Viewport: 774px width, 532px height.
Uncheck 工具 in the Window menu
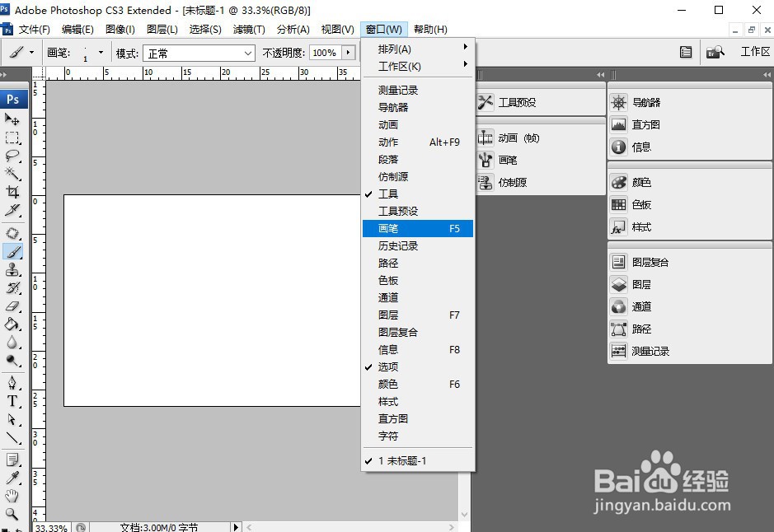(387, 194)
